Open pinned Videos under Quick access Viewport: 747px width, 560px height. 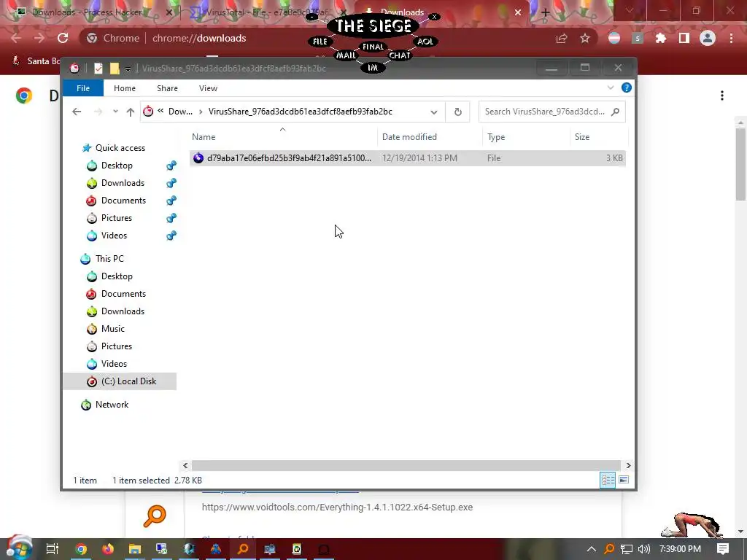pos(114,236)
